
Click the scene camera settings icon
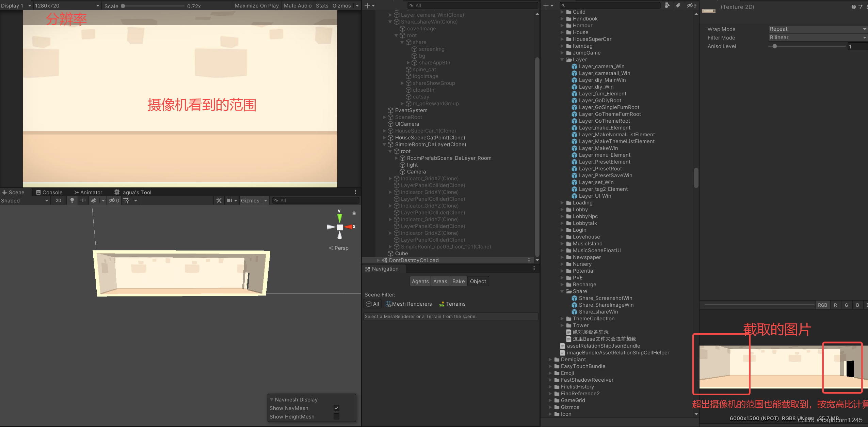point(230,200)
